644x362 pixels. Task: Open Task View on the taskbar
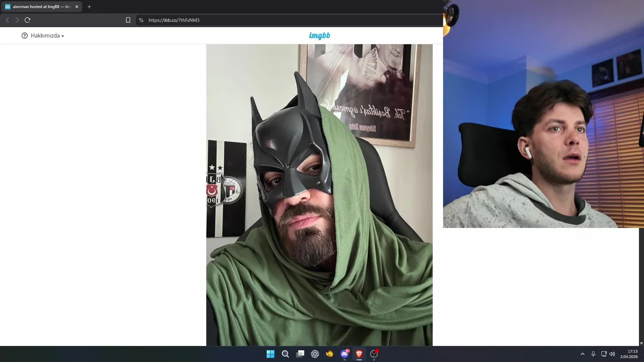pyautogui.click(x=300, y=354)
